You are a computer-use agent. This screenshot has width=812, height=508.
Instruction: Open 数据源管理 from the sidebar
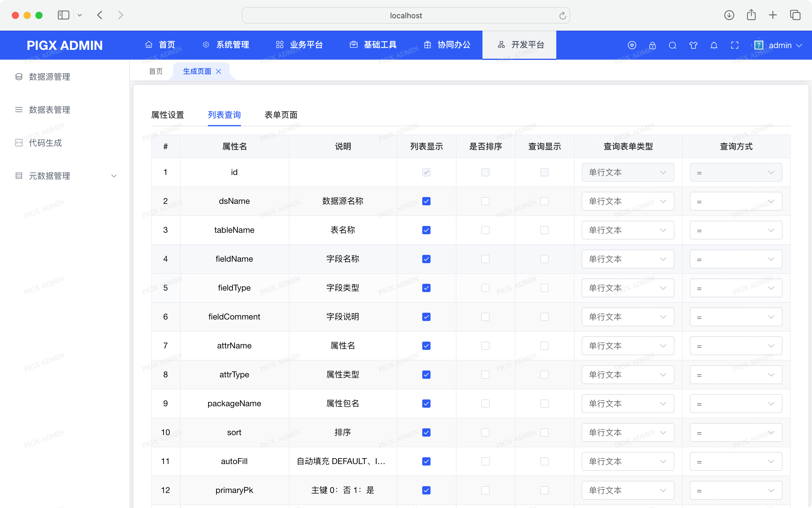[50, 77]
